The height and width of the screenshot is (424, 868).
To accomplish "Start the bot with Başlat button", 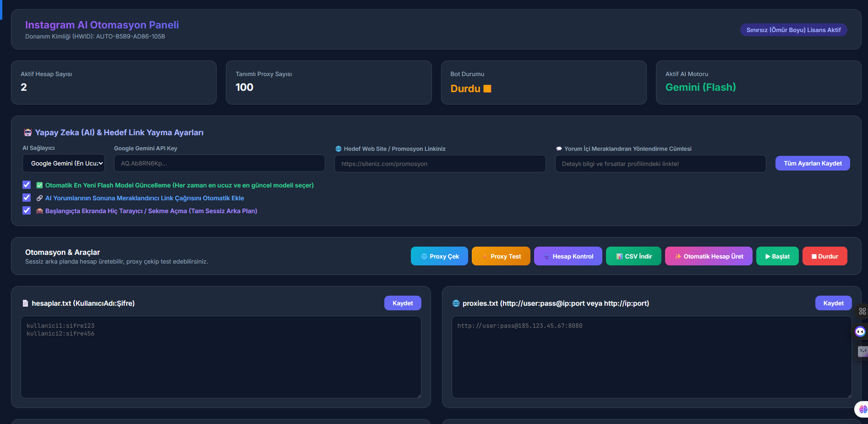I will (777, 256).
